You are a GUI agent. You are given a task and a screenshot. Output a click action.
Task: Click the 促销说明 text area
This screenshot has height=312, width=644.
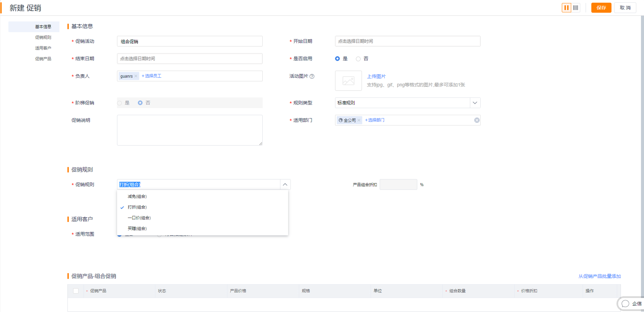coord(190,130)
